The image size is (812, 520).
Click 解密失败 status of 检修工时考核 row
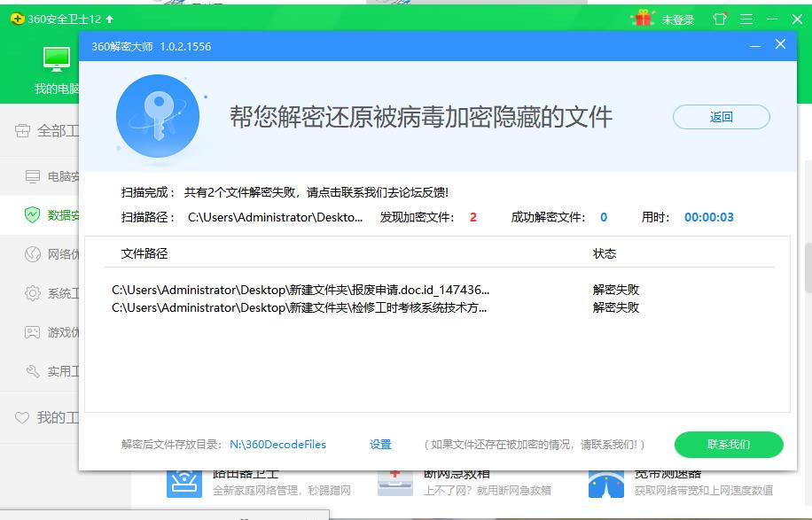pyautogui.click(x=616, y=308)
